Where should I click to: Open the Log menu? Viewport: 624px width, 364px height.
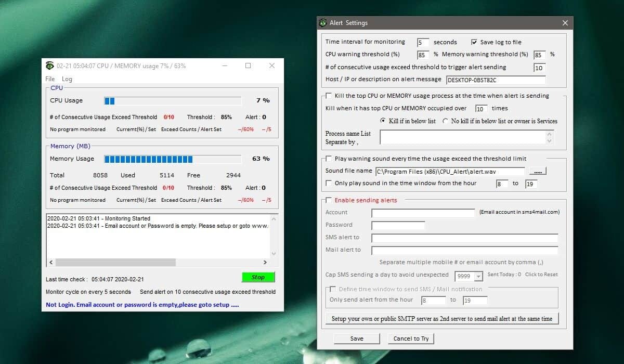click(x=67, y=79)
